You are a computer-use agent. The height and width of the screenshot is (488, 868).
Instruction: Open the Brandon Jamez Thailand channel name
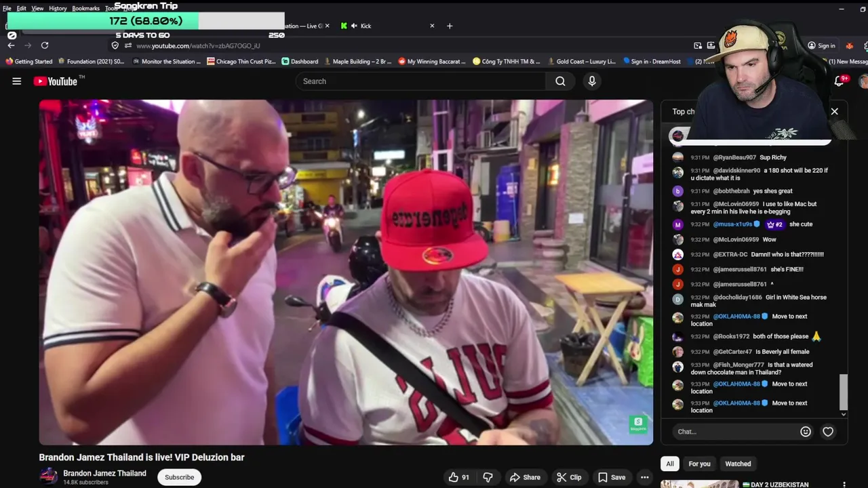pos(104,473)
